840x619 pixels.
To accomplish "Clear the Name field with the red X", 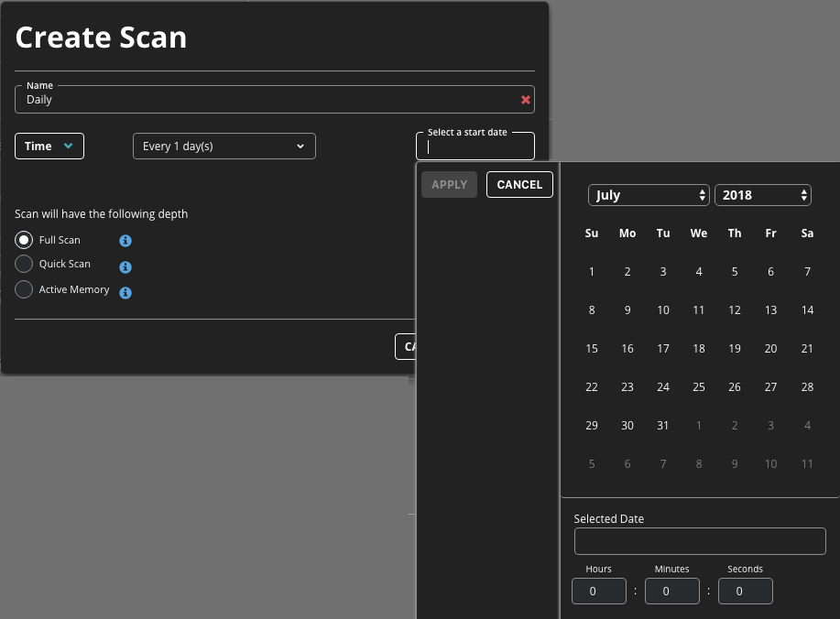I will tap(526, 100).
